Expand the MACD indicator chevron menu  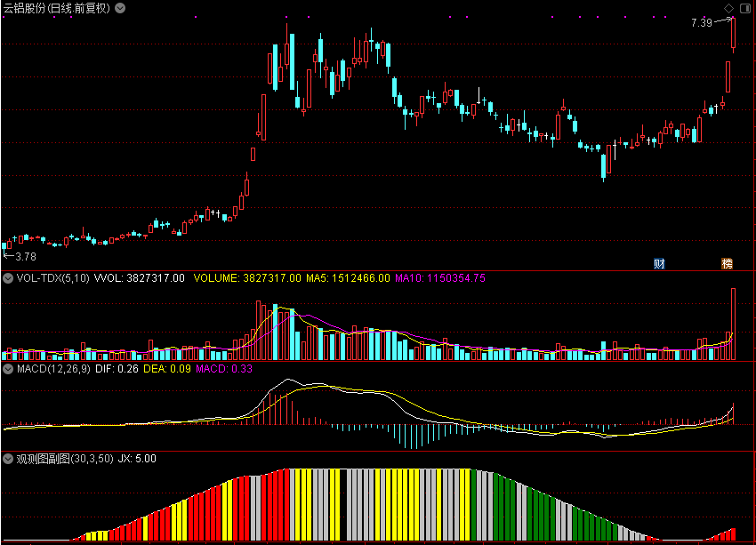(8, 369)
